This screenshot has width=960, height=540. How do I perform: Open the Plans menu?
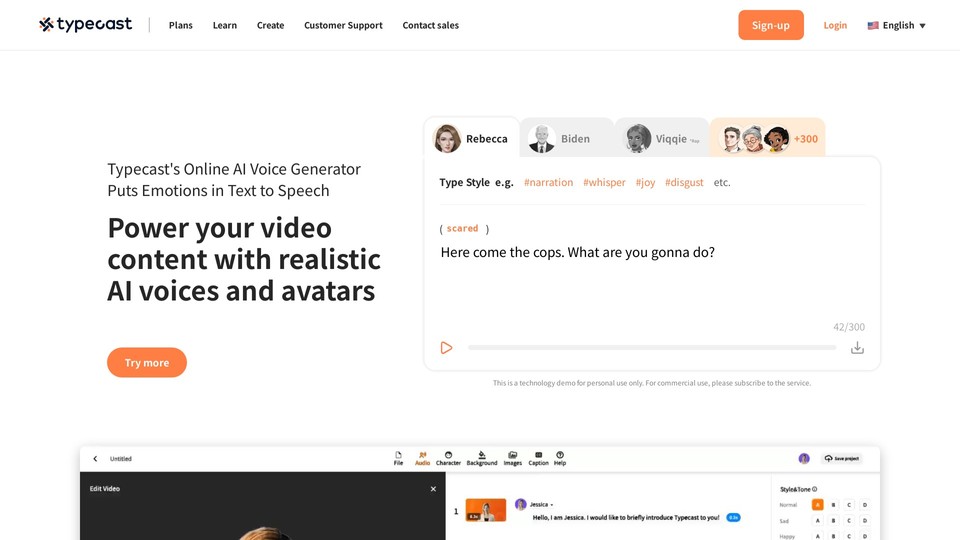(x=181, y=25)
